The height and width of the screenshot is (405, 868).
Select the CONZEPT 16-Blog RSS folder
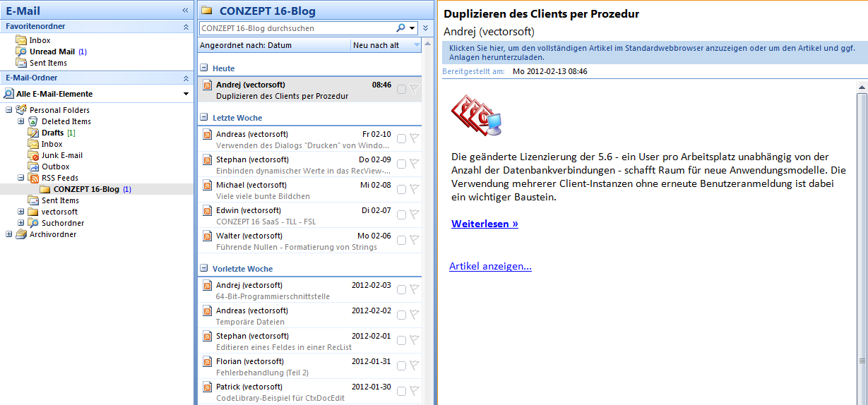pyautogui.click(x=86, y=189)
